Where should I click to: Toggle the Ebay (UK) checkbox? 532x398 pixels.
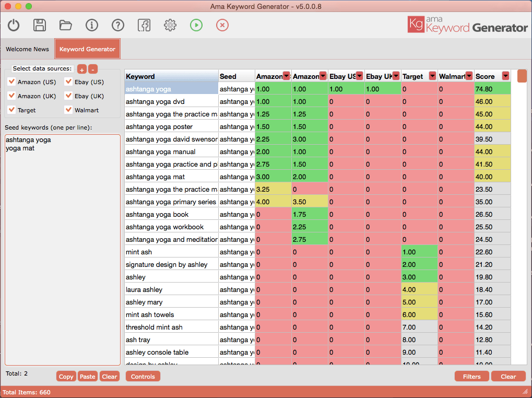(x=68, y=96)
